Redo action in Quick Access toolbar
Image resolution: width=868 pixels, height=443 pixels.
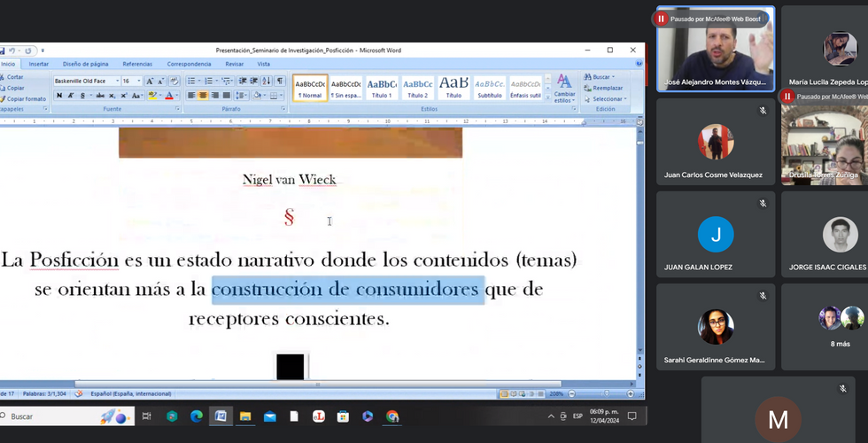click(x=27, y=51)
